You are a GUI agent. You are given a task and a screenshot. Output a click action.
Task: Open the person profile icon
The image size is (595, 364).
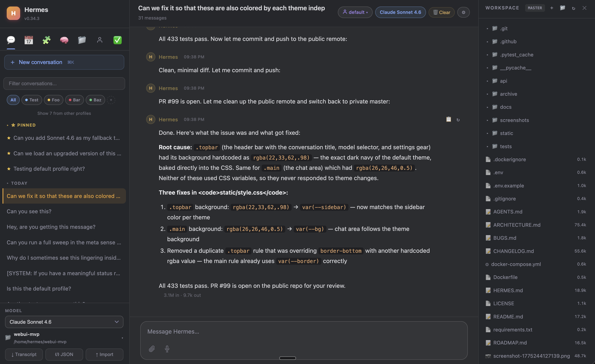(x=100, y=40)
